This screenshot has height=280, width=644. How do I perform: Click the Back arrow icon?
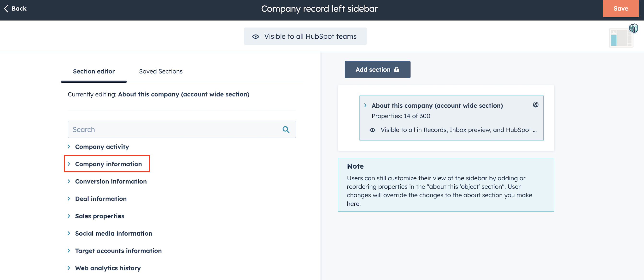point(6,8)
